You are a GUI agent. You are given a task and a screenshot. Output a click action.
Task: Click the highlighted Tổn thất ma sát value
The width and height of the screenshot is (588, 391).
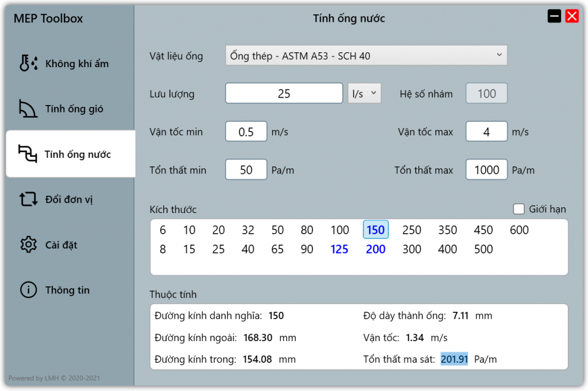pyautogui.click(x=454, y=358)
